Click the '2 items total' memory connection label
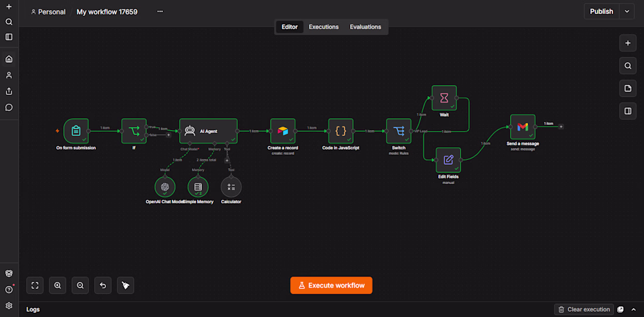The image size is (644, 317). pyautogui.click(x=206, y=159)
